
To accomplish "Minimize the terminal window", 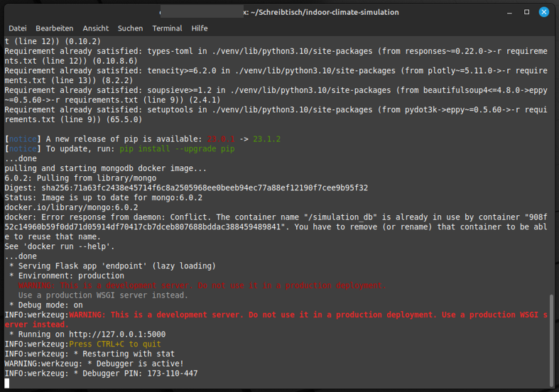I will (x=509, y=12).
